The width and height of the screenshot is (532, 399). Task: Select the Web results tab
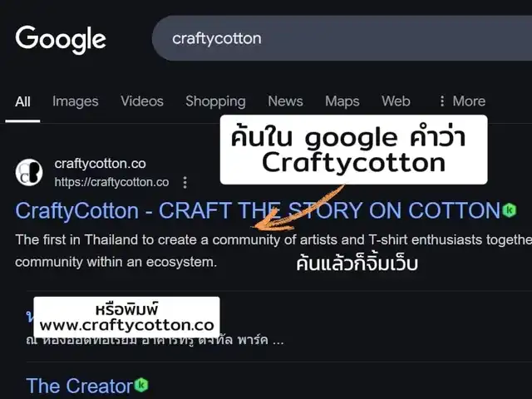396,101
